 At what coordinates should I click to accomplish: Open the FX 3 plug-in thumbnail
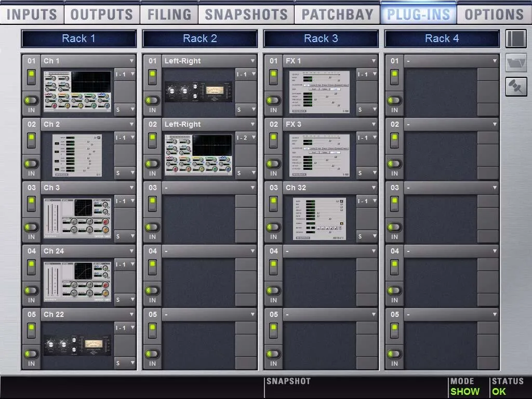point(320,155)
